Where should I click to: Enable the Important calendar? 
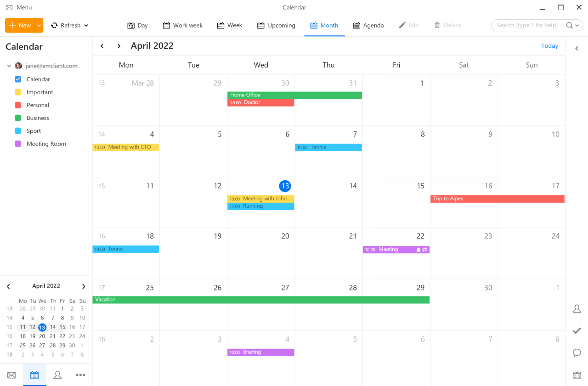point(17,92)
